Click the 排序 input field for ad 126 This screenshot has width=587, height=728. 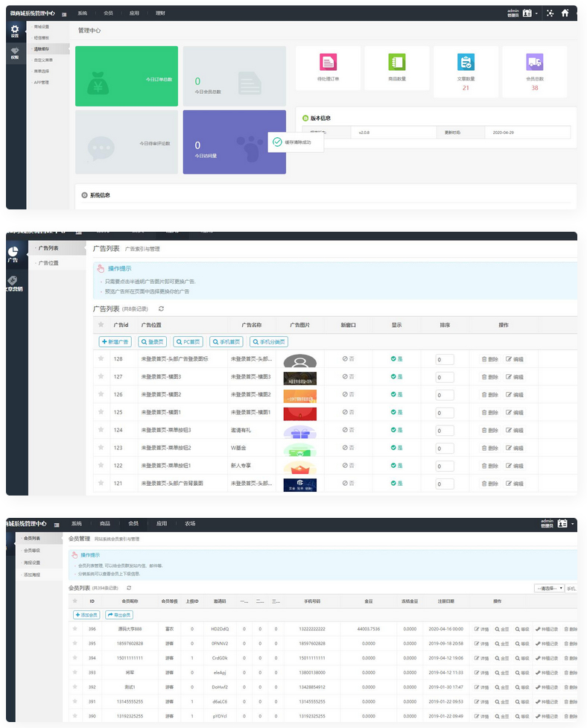[445, 394]
